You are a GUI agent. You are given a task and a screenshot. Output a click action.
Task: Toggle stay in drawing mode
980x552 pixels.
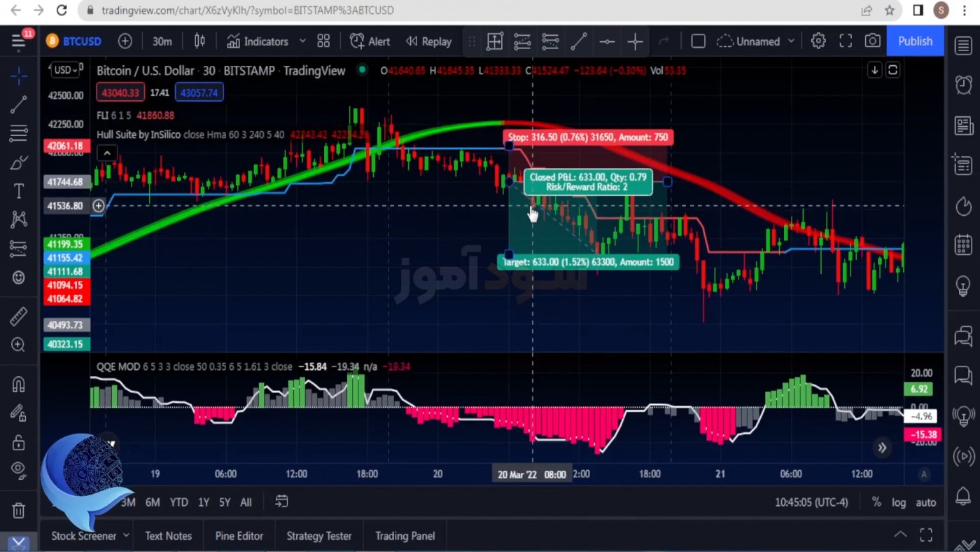[19, 414]
